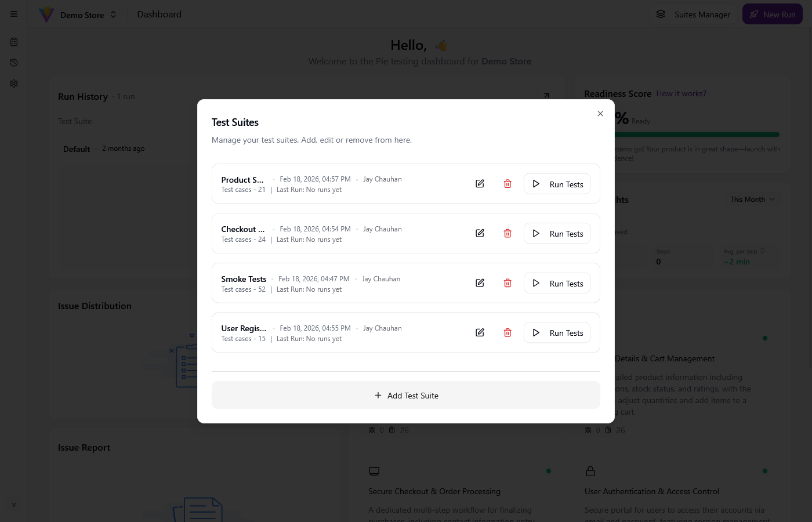Open run history via the clock icon
The width and height of the screenshot is (812, 522).
point(14,63)
